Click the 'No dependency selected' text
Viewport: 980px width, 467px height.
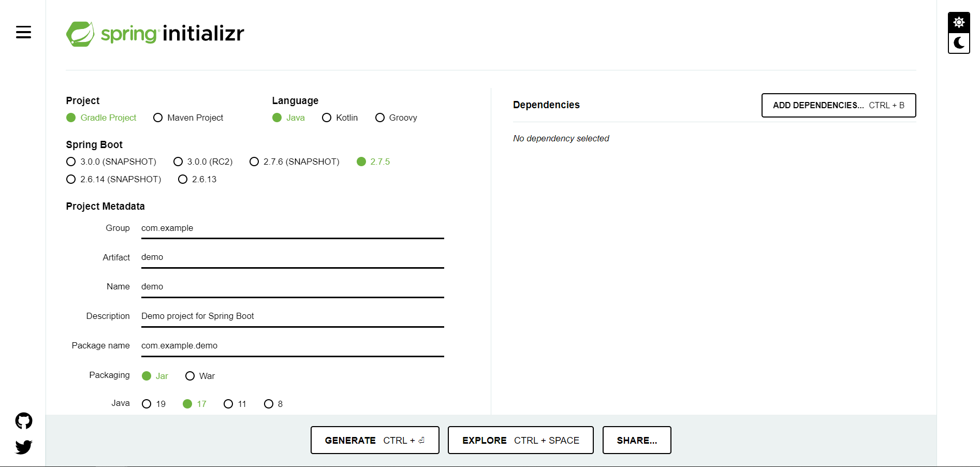click(x=561, y=138)
